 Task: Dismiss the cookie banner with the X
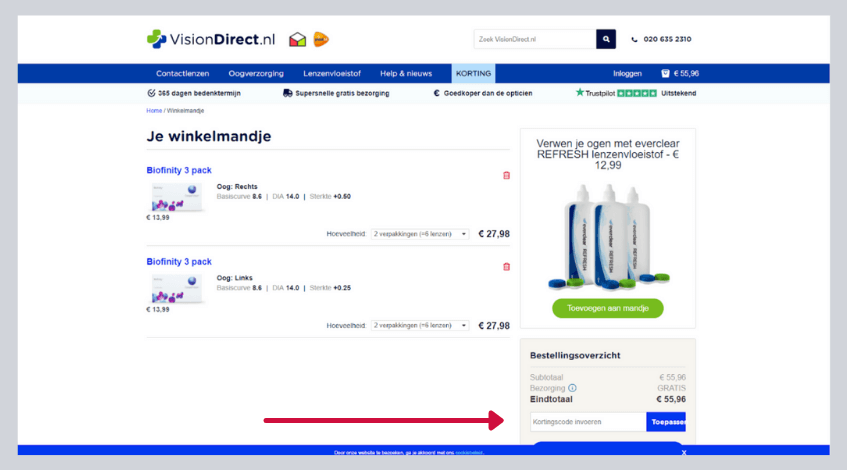click(x=684, y=453)
